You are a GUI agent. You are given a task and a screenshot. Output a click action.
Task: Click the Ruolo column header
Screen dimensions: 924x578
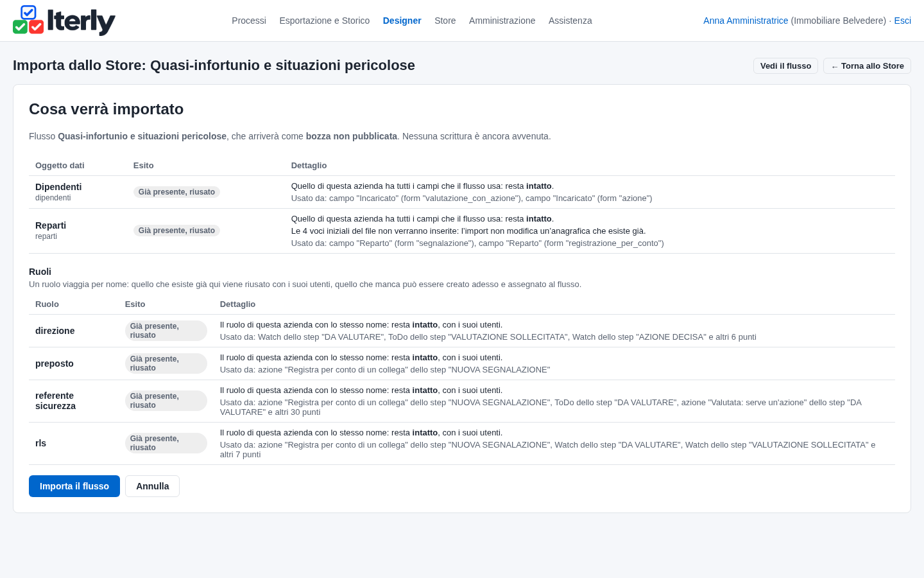tap(47, 304)
